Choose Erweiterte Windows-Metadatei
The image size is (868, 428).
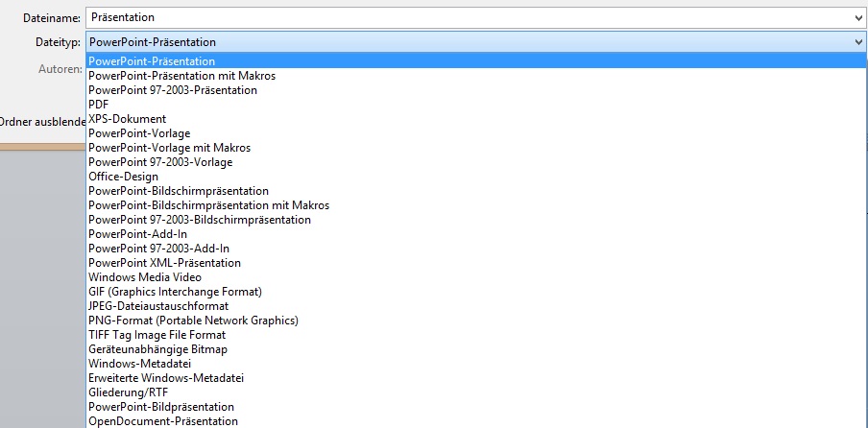pyautogui.click(x=476, y=377)
